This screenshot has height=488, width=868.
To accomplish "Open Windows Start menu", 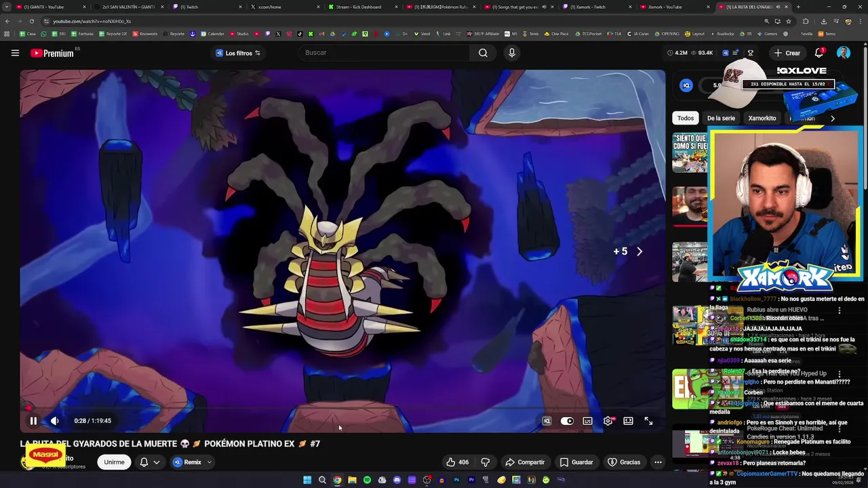I will 307,480.
